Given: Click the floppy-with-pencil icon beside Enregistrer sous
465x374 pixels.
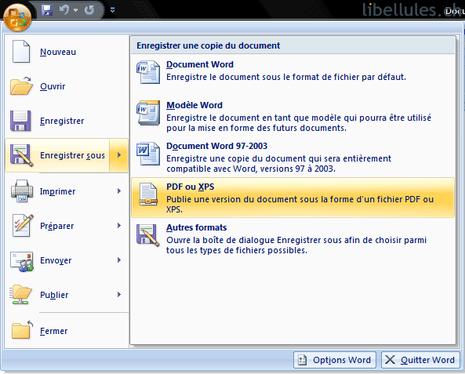Looking at the screenshot, I should click(21, 155).
